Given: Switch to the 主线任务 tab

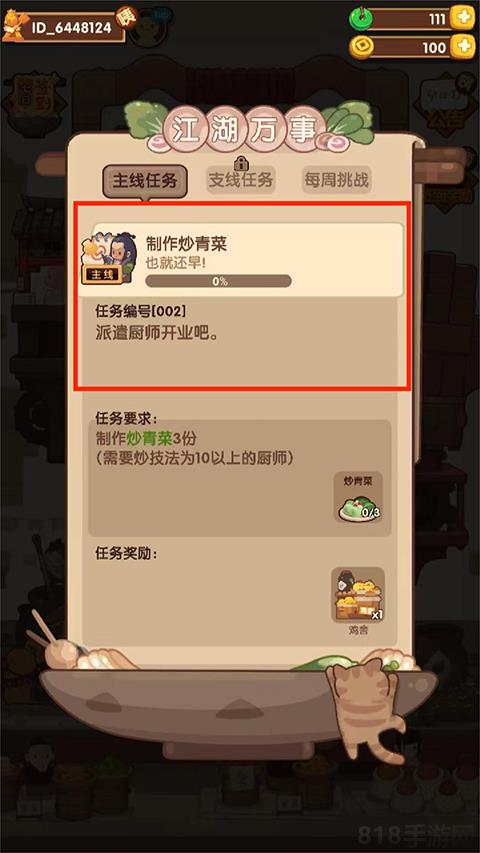Looking at the screenshot, I should pos(145,181).
